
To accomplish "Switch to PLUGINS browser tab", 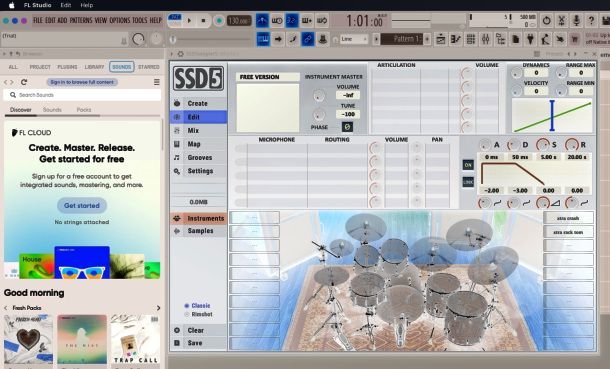I will 67,67.
